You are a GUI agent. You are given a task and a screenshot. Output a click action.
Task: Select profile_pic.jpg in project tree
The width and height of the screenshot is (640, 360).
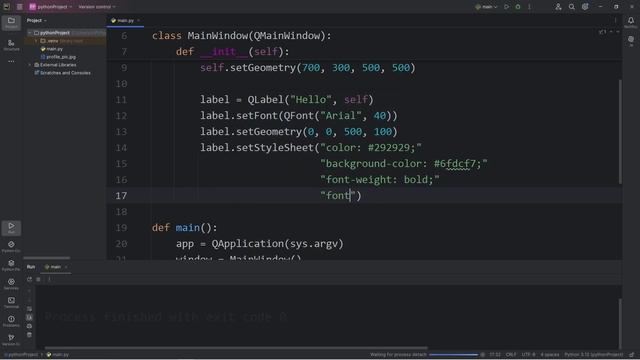tap(58, 57)
